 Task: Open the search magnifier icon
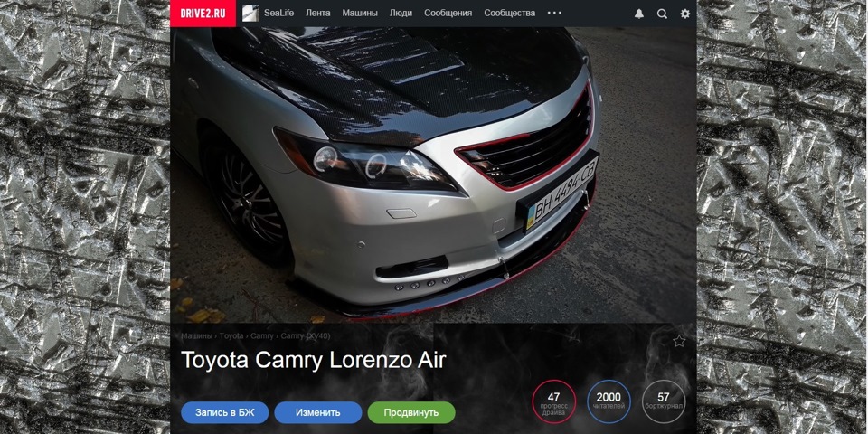click(662, 14)
